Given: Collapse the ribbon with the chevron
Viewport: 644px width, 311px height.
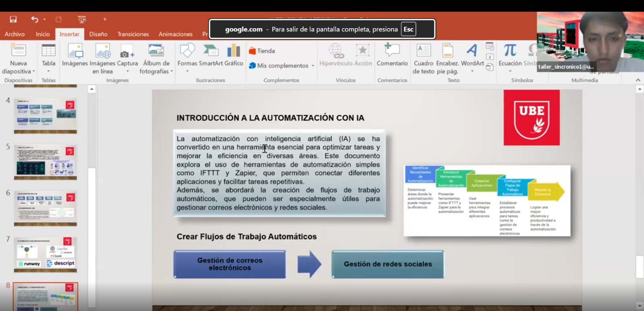Looking at the screenshot, I should (638, 80).
